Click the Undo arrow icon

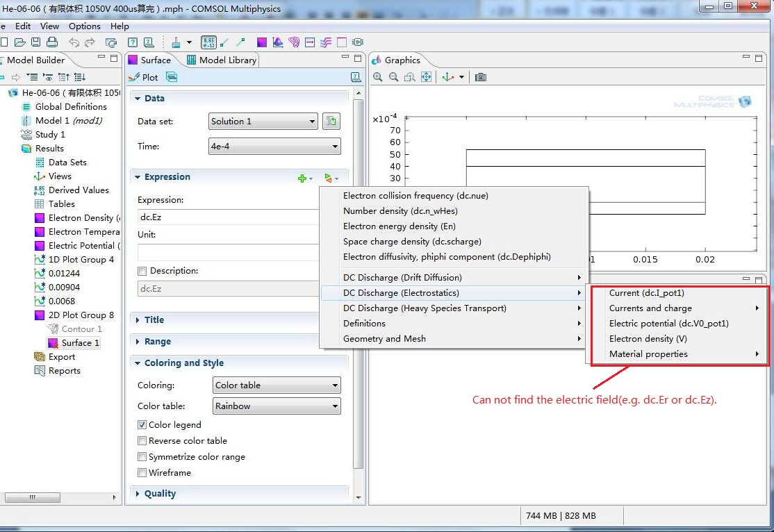point(74,42)
